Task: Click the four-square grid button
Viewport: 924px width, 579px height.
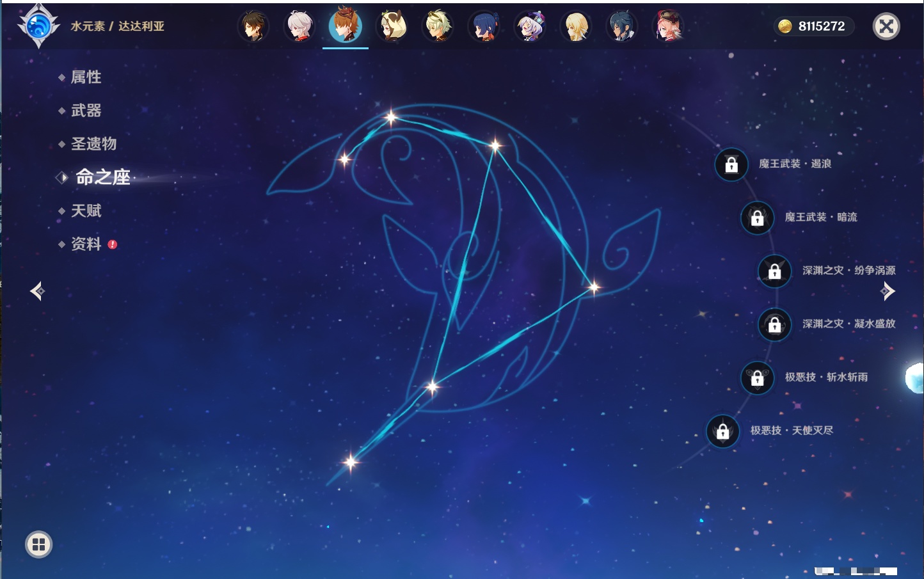Action: (x=38, y=544)
